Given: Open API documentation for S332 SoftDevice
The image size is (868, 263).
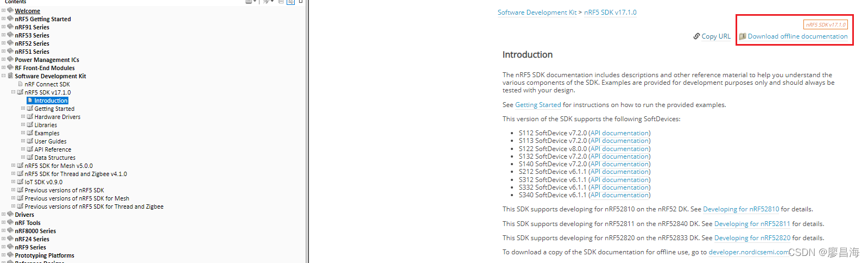Looking at the screenshot, I should (x=619, y=187).
